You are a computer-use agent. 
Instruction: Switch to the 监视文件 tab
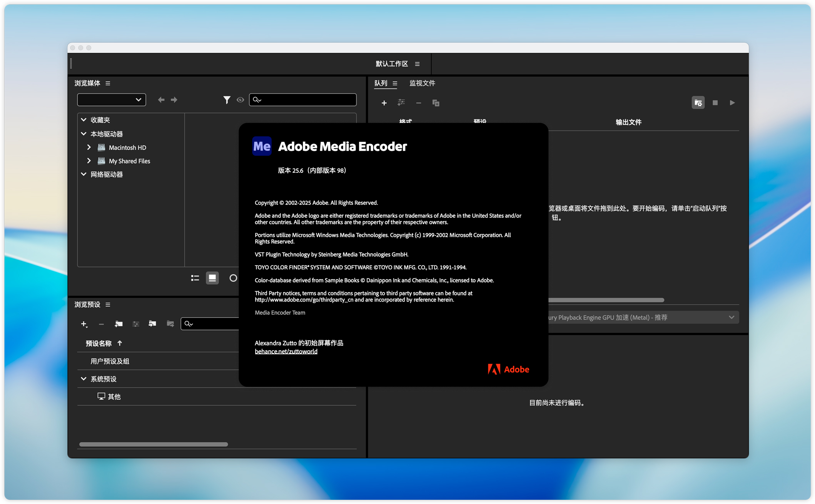click(422, 83)
